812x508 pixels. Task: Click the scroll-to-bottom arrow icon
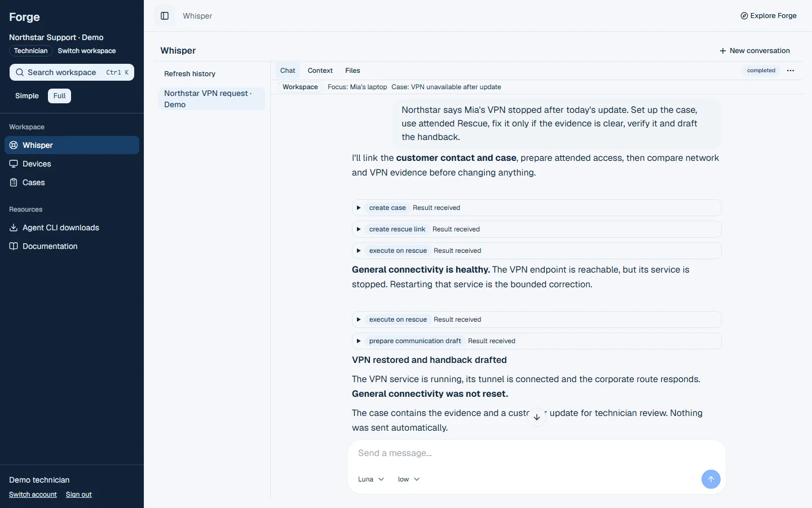pyautogui.click(x=537, y=417)
